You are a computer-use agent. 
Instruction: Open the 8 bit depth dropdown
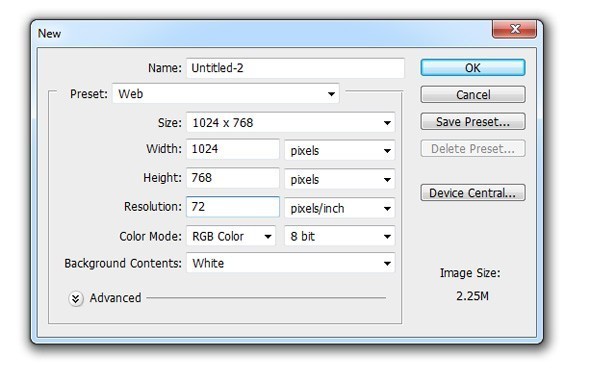click(340, 236)
